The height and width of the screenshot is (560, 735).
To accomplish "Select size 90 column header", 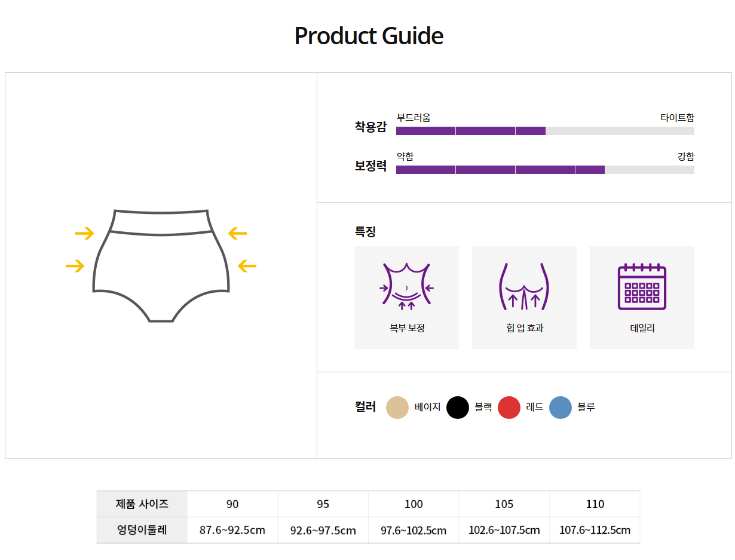I will point(232,504).
